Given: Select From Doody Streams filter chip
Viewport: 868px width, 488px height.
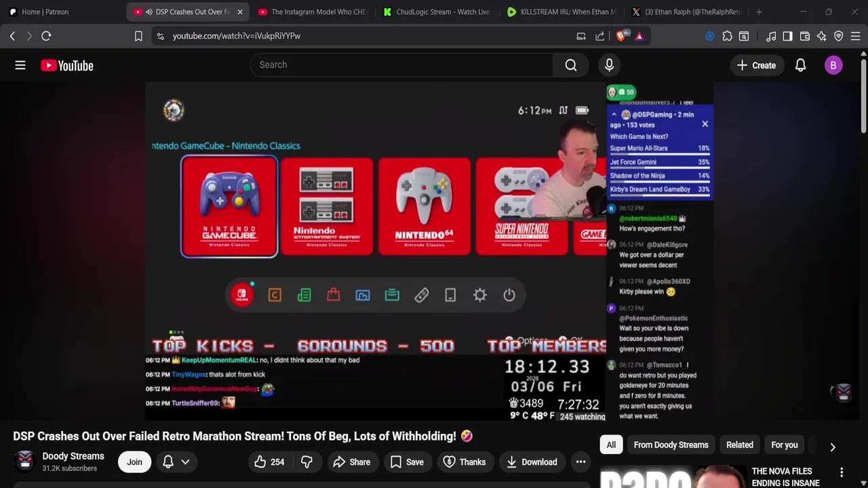Looking at the screenshot, I should 671,445.
